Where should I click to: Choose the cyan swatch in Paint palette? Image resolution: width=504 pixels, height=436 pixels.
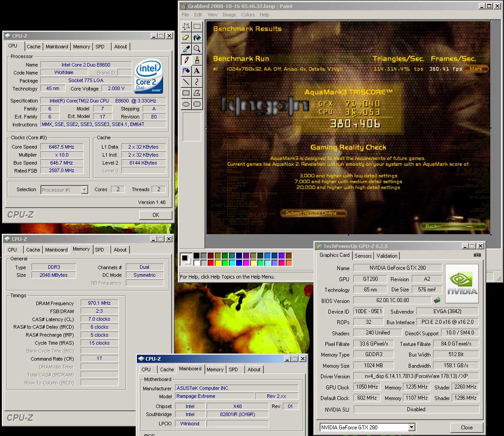click(232, 263)
